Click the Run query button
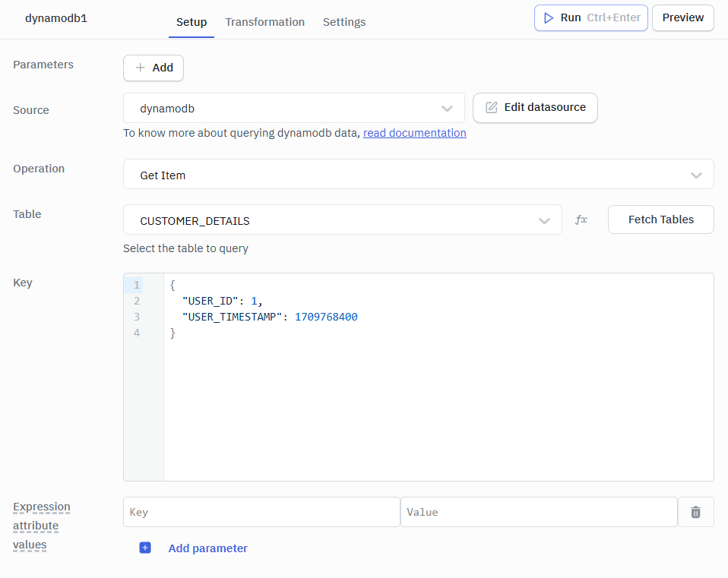Screen dimensions: 728x578 590,18
